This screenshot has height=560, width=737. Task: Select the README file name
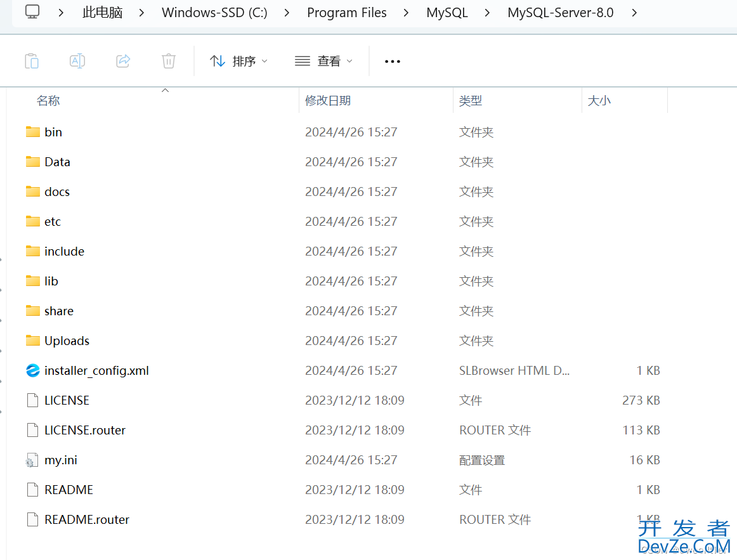68,490
